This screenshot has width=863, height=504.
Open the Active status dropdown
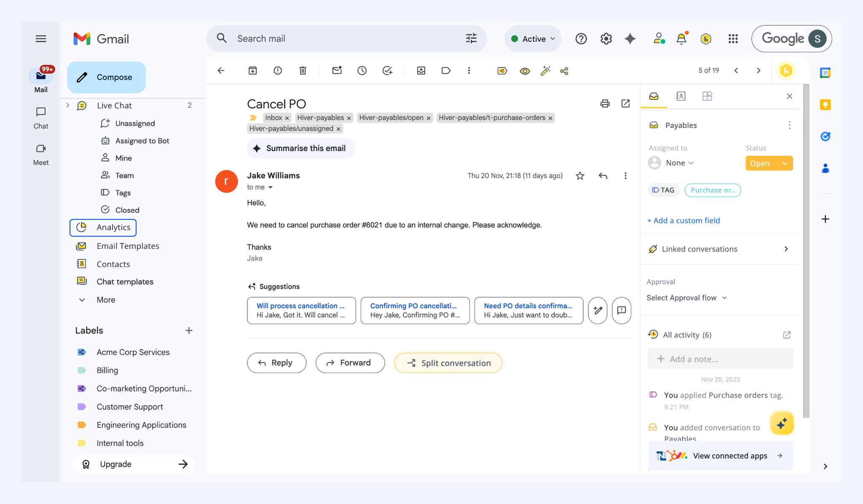533,39
